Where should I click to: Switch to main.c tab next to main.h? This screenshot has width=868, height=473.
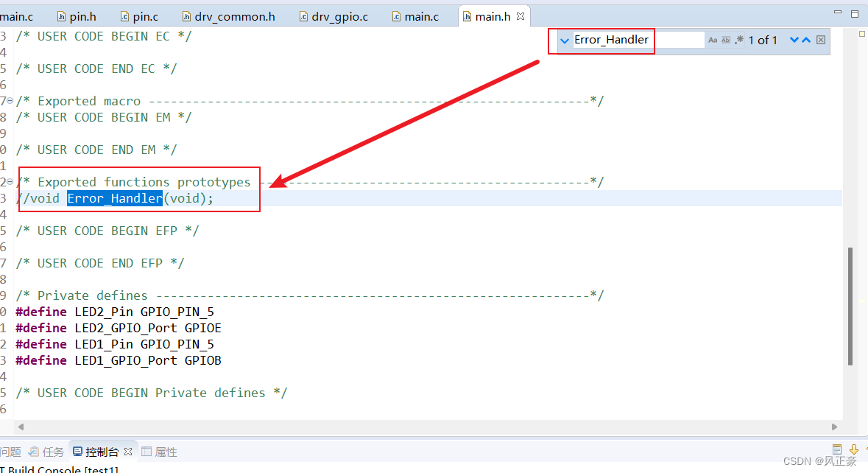(415, 17)
